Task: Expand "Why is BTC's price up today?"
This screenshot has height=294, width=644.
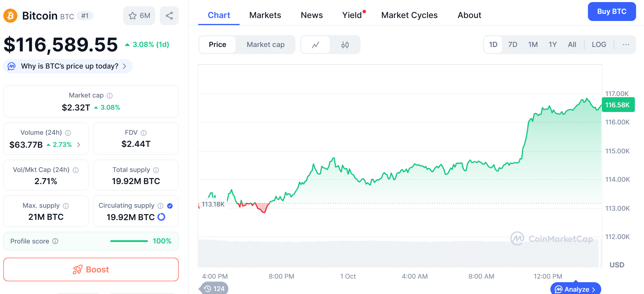Action: pos(69,66)
